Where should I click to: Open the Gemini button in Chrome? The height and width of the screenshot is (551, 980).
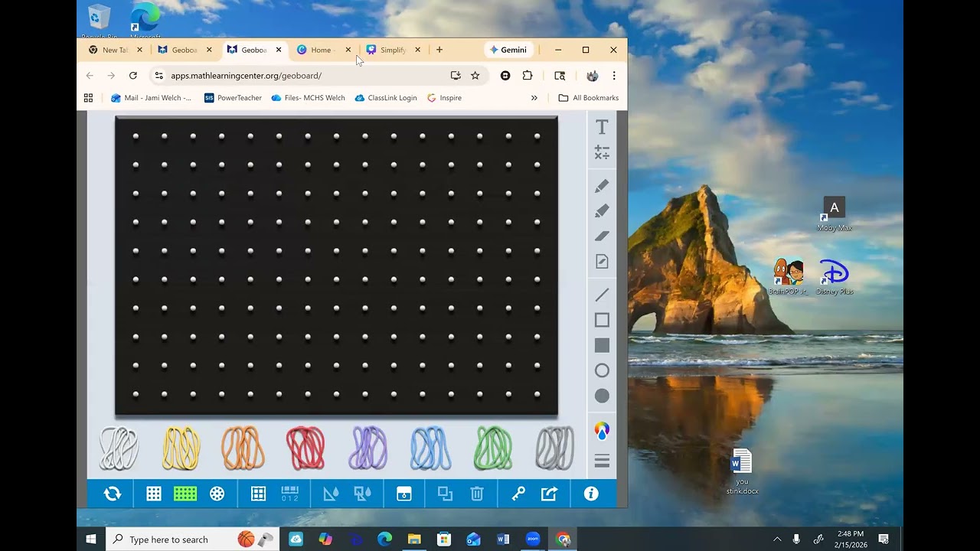(508, 50)
